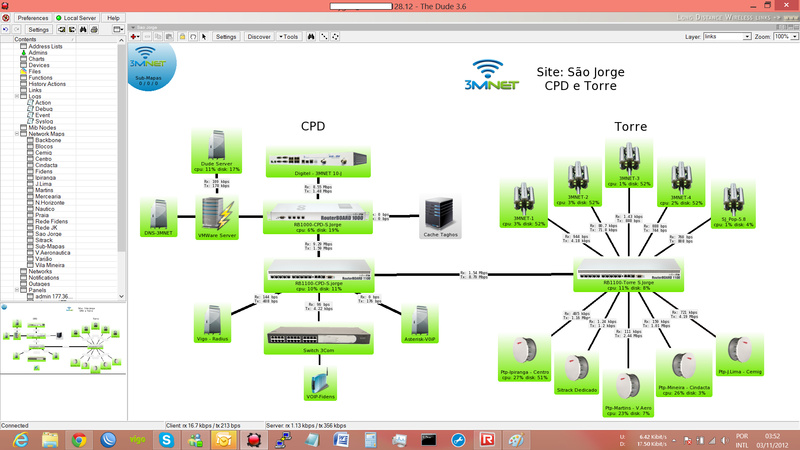
Task: Toggle the Local Server connection button
Action: coord(76,18)
